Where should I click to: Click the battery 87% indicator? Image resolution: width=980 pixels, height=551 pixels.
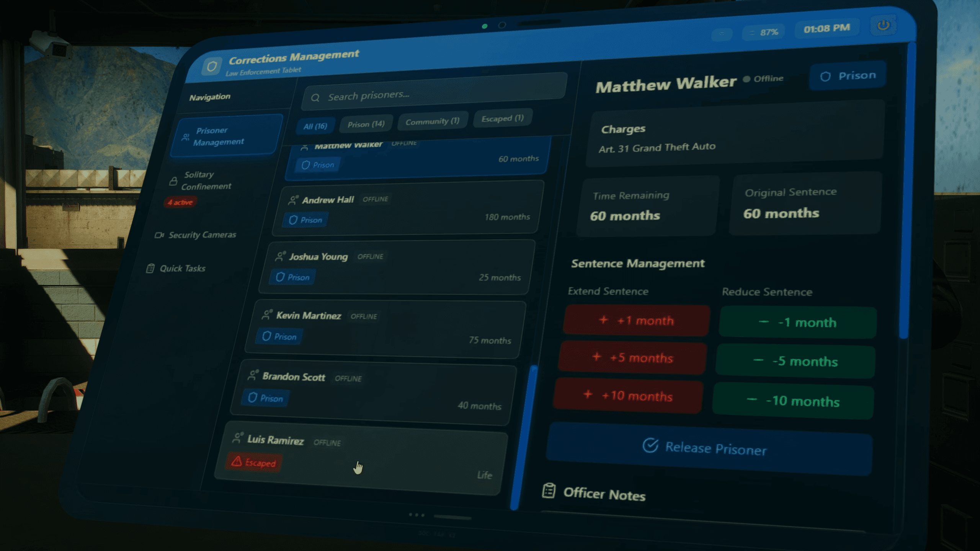point(764,33)
